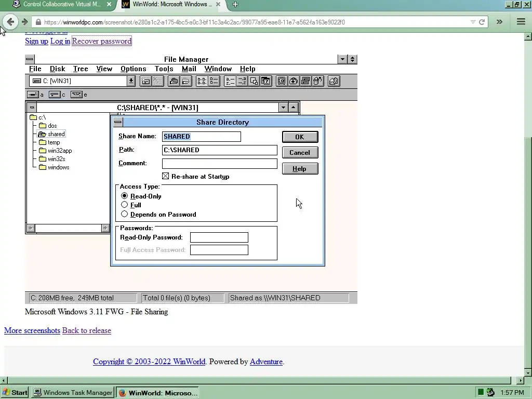Toggle Re-share at Startup checkbox

pyautogui.click(x=166, y=176)
